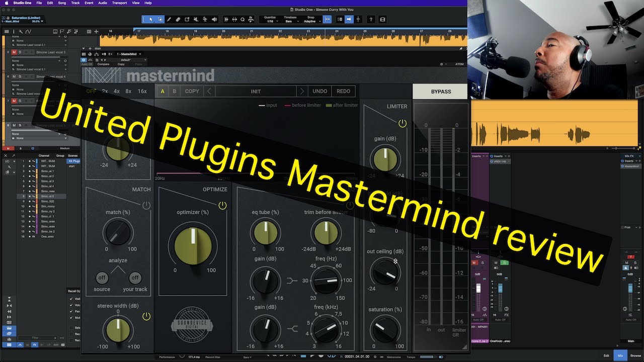Toggle the plugin activate power button in the header
The image size is (644, 362).
84,60
